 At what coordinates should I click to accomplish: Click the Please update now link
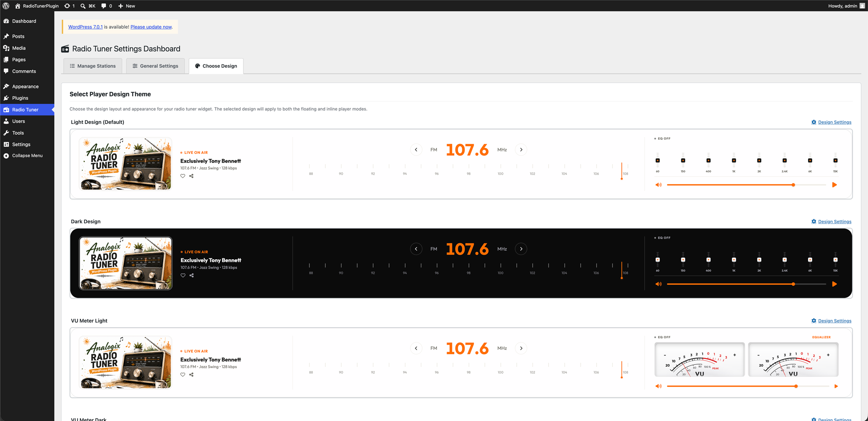pyautogui.click(x=151, y=27)
